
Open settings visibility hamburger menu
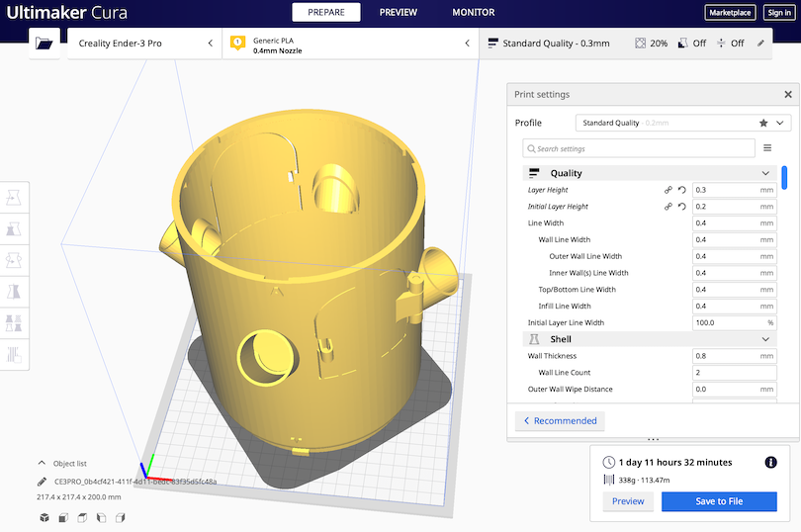pyautogui.click(x=767, y=148)
